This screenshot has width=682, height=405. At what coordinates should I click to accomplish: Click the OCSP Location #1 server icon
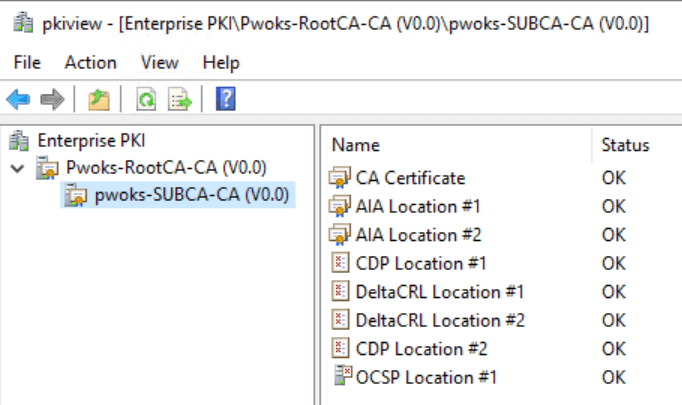coord(343,375)
